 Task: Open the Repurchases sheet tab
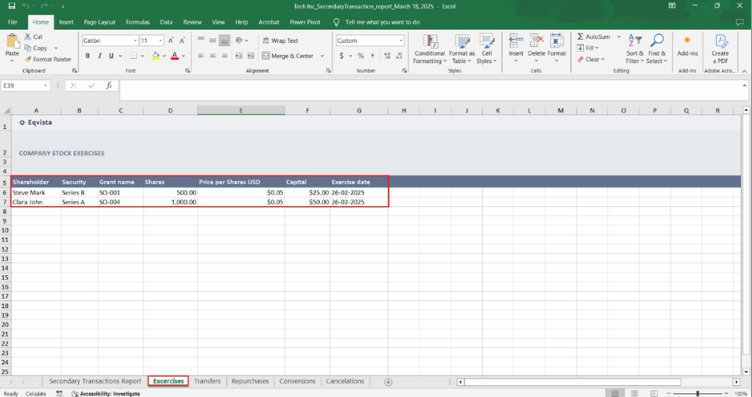pos(250,381)
